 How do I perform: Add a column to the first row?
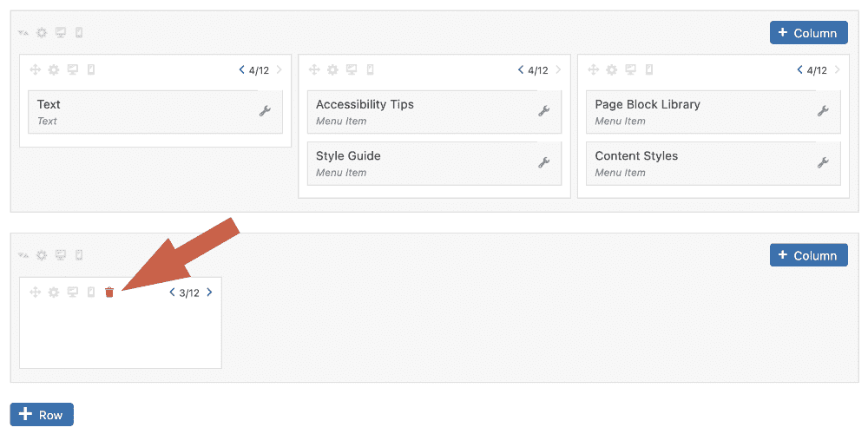pos(808,33)
